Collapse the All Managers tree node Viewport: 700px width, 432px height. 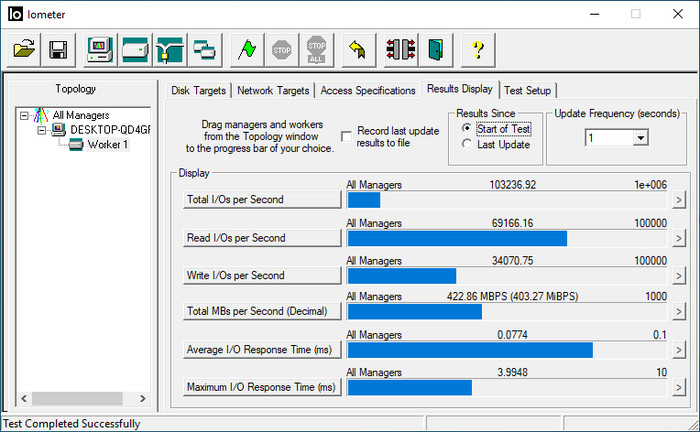24,115
